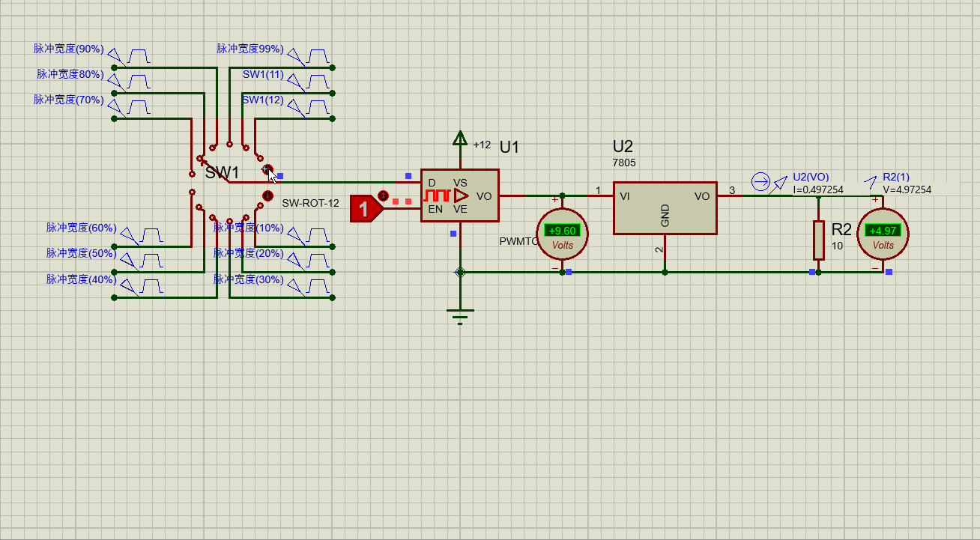Toggle the logic state input showing 1
Screen dimensions: 980x540
363,209
